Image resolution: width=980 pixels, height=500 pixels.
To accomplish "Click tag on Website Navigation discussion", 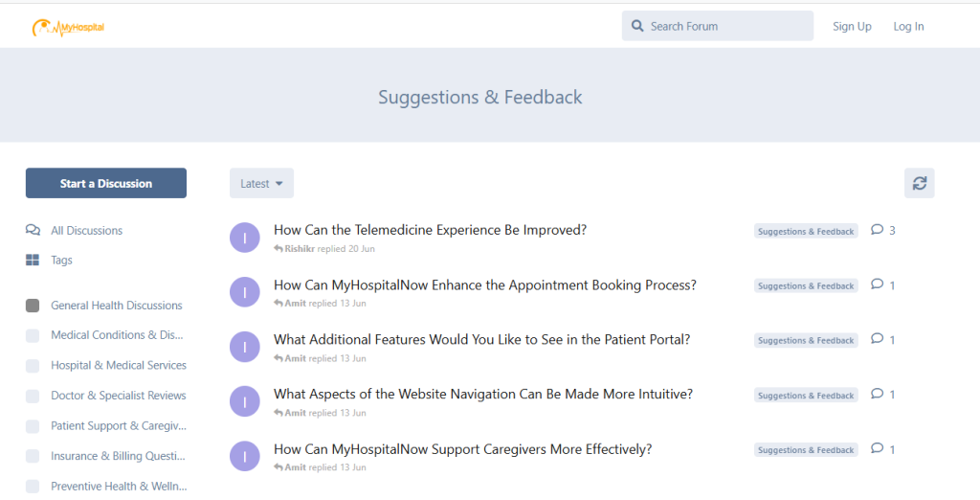I will [806, 396].
